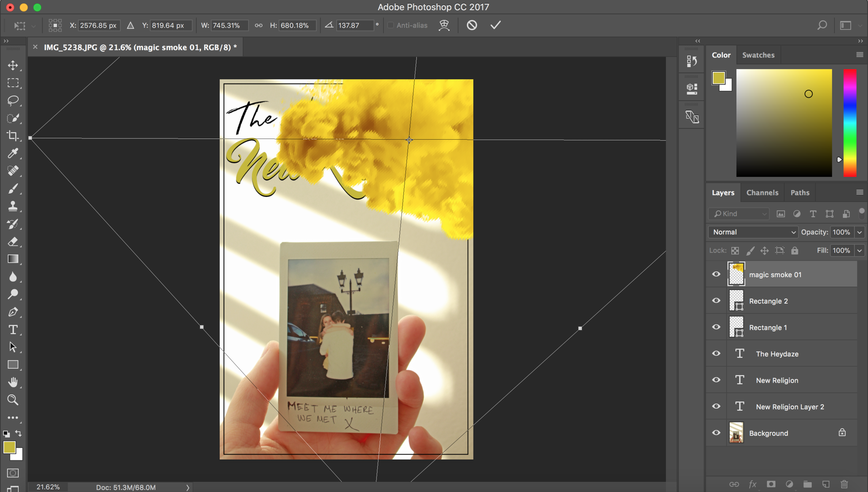Switch to the Channels tab

(x=762, y=192)
